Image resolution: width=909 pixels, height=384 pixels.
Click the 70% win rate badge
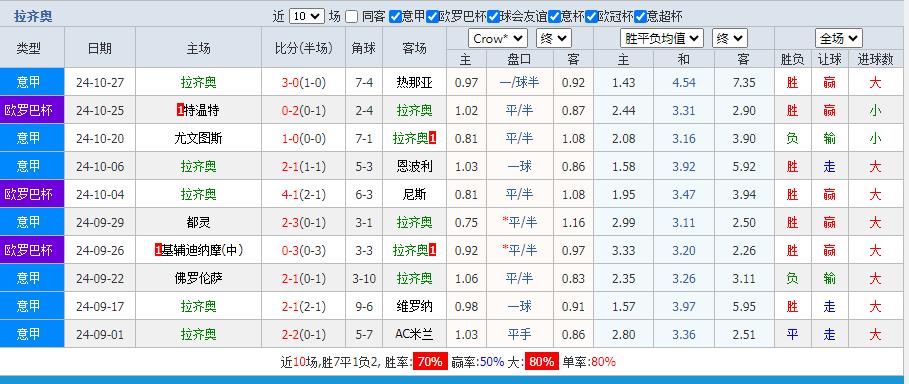(430, 362)
